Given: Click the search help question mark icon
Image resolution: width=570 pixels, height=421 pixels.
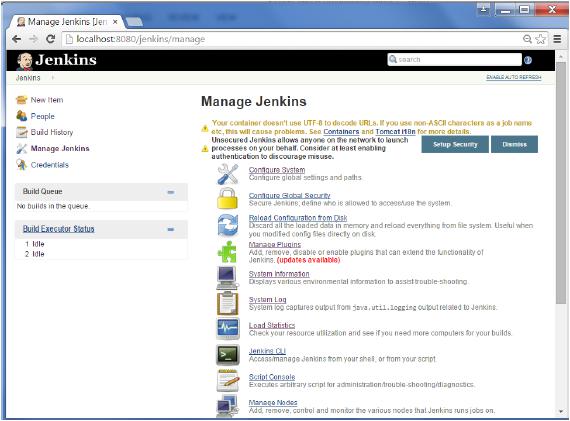Looking at the screenshot, I should coord(528,60).
